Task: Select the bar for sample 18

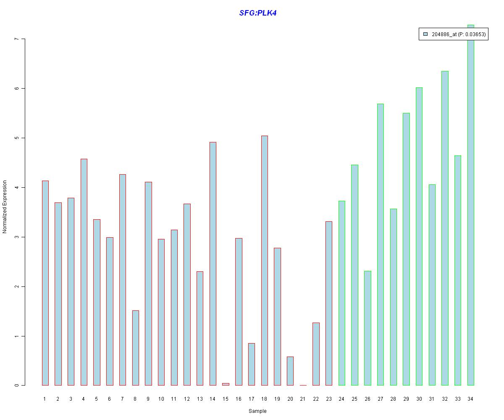Action: 264,260
